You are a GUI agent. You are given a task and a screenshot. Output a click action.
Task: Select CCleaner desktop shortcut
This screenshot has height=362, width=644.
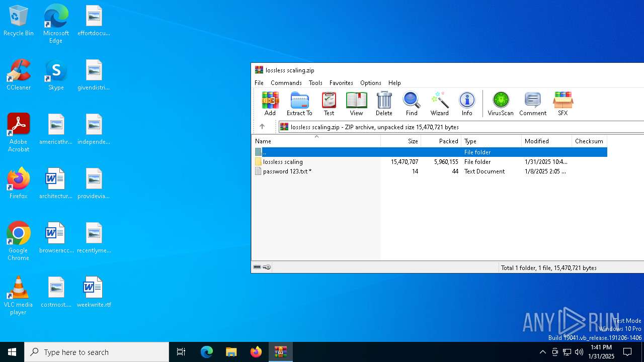(19, 75)
